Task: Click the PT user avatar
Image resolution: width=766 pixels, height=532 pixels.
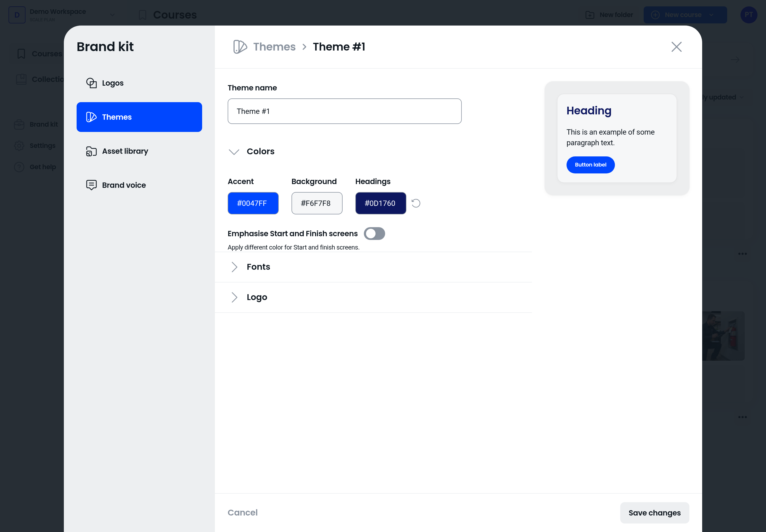Action: tap(748, 15)
